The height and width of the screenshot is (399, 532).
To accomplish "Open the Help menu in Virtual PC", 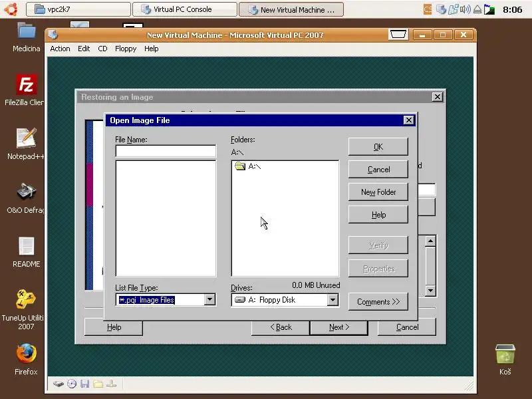I will point(152,49).
